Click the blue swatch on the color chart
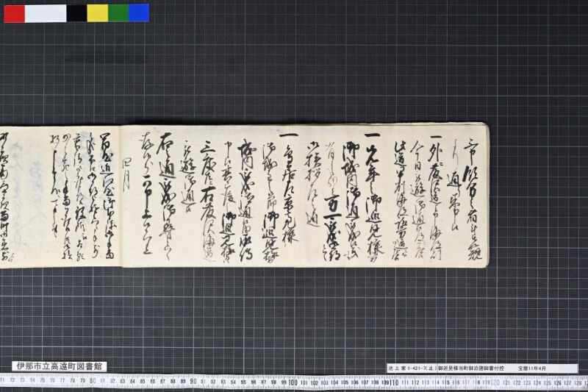The image size is (588, 392). pyautogui.click(x=139, y=13)
